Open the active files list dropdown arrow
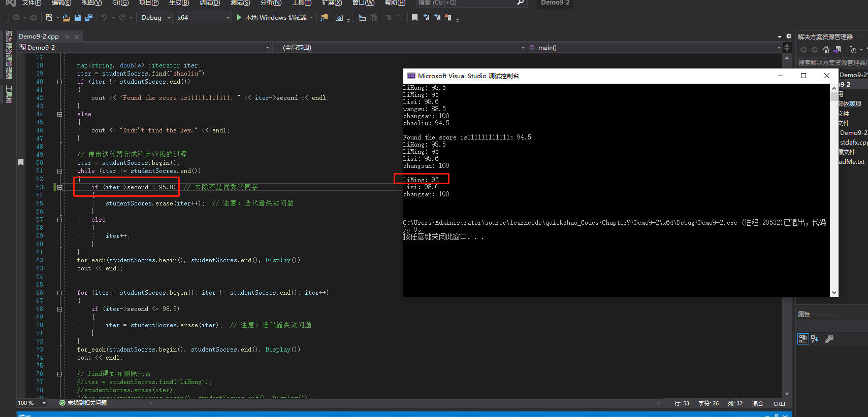This screenshot has width=868, height=417. click(779, 37)
